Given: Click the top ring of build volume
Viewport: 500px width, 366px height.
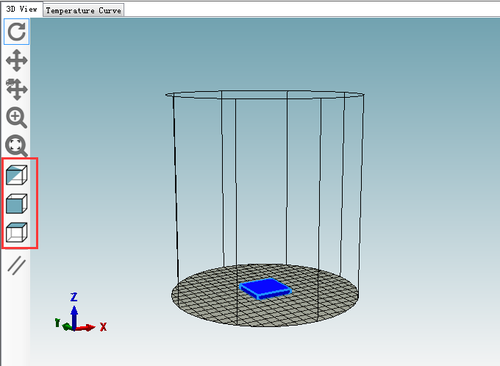Looking at the screenshot, I should [x=265, y=94].
